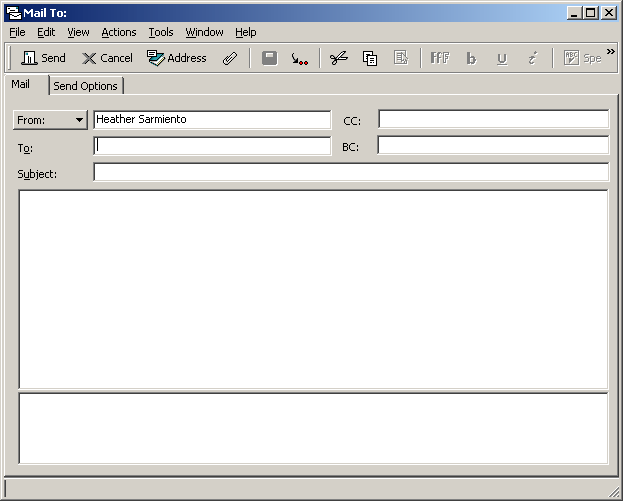Open the font FFF icon
This screenshot has height=501, width=623.
[440, 58]
